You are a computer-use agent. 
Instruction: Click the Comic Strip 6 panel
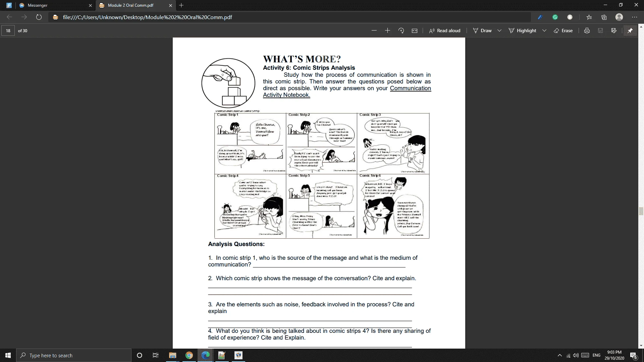pos(393,206)
